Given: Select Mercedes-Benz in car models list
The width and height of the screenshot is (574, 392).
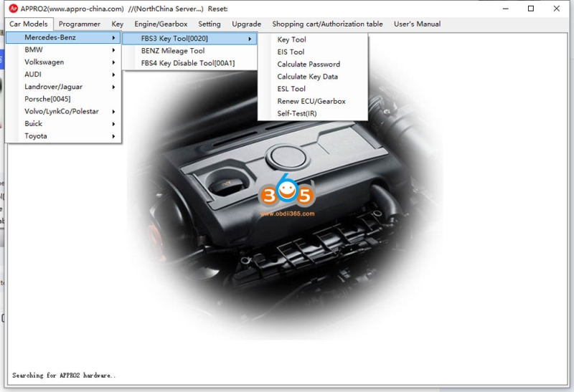Looking at the screenshot, I should 63,37.
